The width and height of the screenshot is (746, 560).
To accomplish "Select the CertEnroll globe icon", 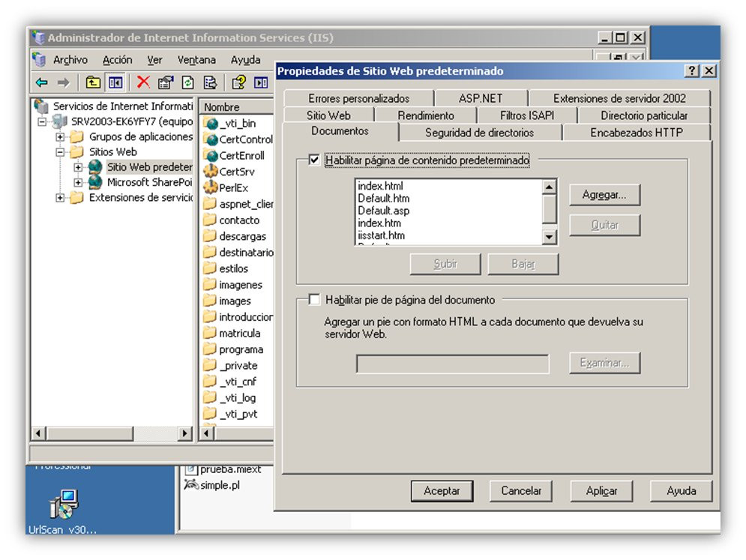I will tap(210, 156).
